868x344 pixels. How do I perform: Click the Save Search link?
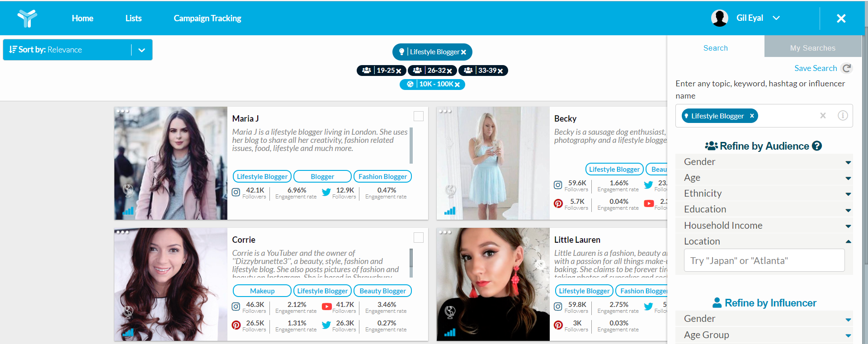pos(816,68)
